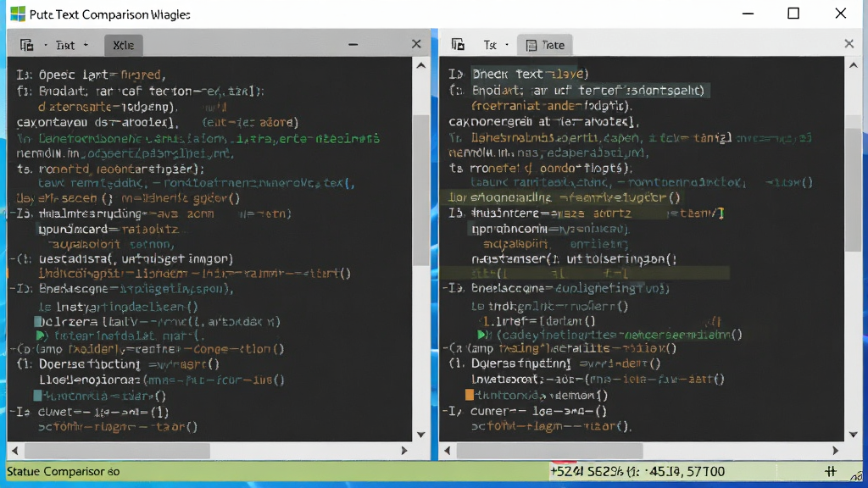Open the dropdown arrow after left Tiat label

coord(86,45)
